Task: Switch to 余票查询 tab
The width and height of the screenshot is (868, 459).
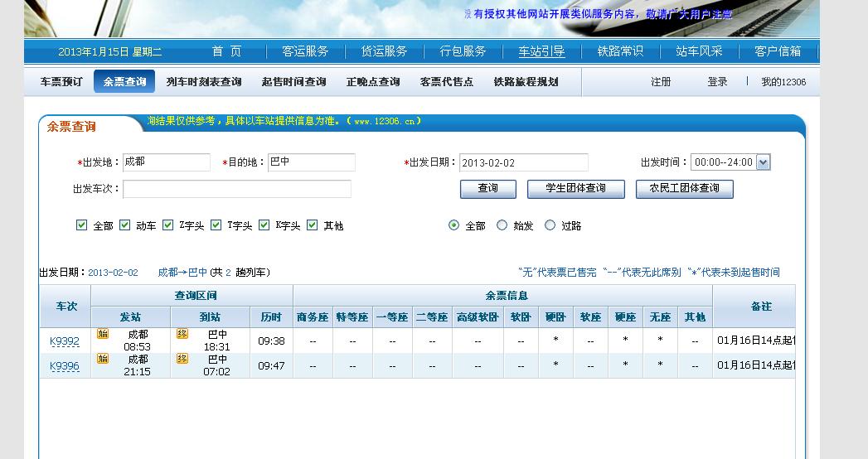Action: [124, 81]
